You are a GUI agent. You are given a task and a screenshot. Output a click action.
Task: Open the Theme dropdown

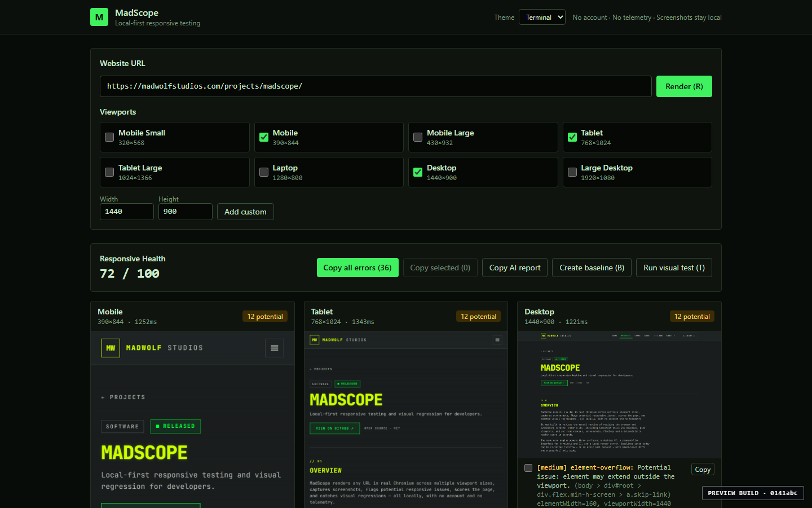[x=542, y=17]
